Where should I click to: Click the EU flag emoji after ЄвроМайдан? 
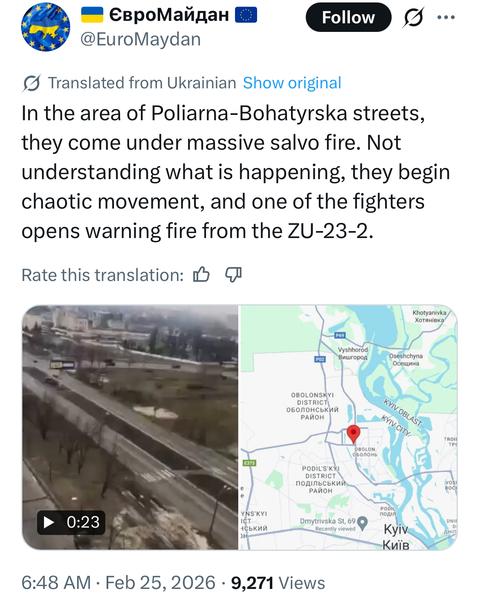point(246,15)
